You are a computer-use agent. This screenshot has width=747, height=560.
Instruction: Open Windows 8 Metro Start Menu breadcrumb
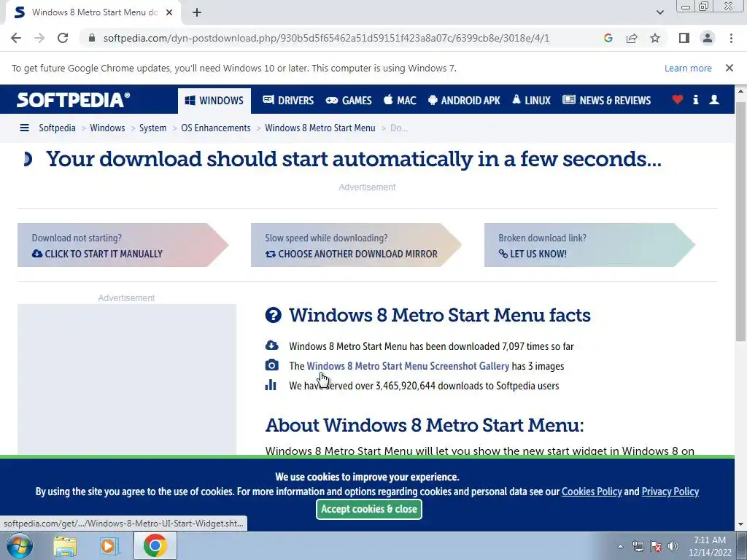click(x=320, y=128)
